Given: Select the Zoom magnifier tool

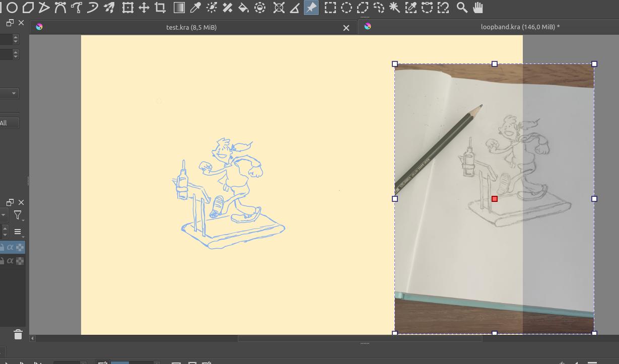Looking at the screenshot, I should [461, 8].
